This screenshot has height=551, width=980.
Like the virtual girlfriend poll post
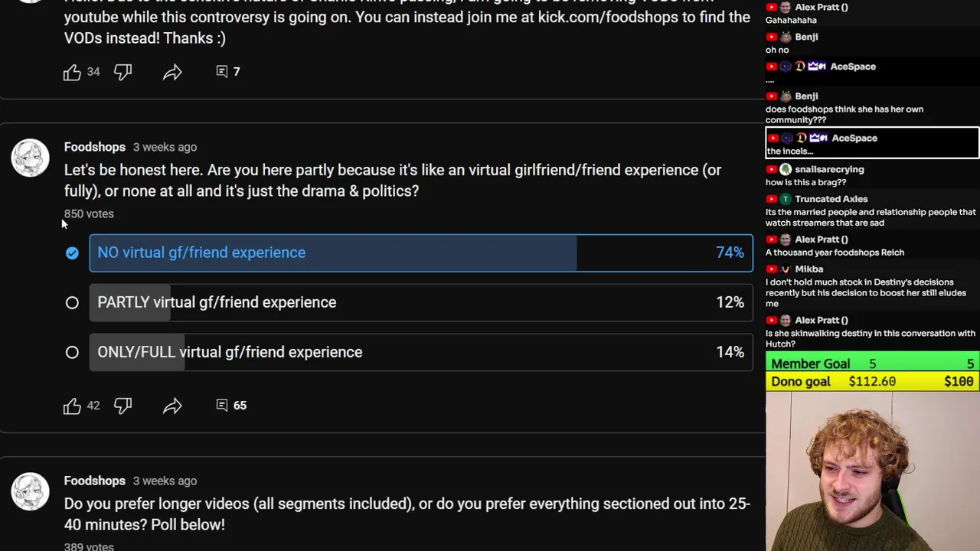pos(72,406)
